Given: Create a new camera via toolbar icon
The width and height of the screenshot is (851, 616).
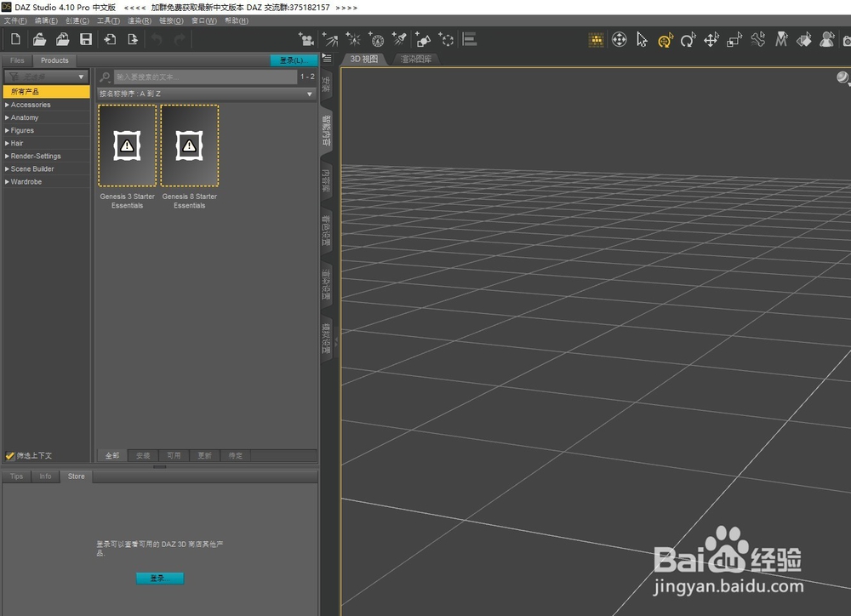Looking at the screenshot, I should [x=306, y=39].
